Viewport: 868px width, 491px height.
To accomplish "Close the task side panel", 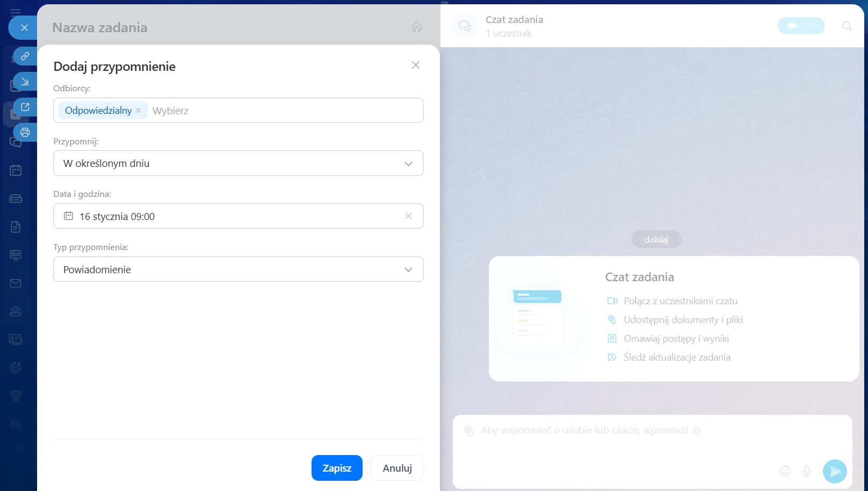I will pos(24,27).
